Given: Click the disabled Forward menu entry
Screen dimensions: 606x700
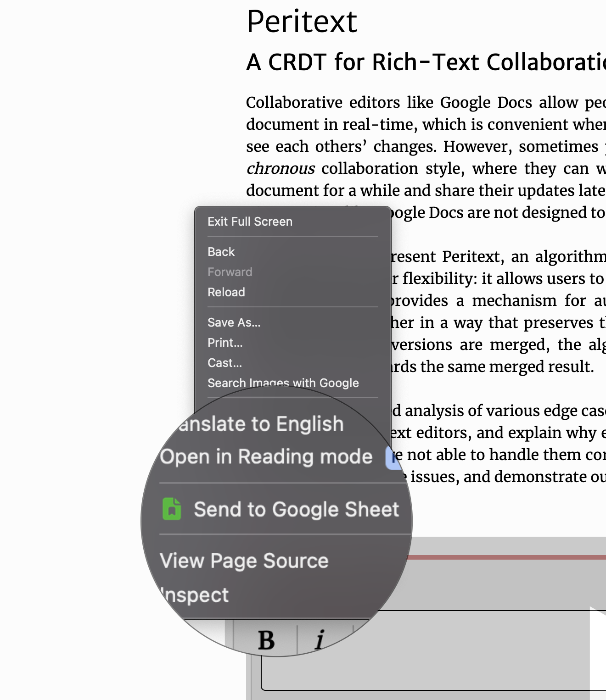Looking at the screenshot, I should click(x=230, y=272).
